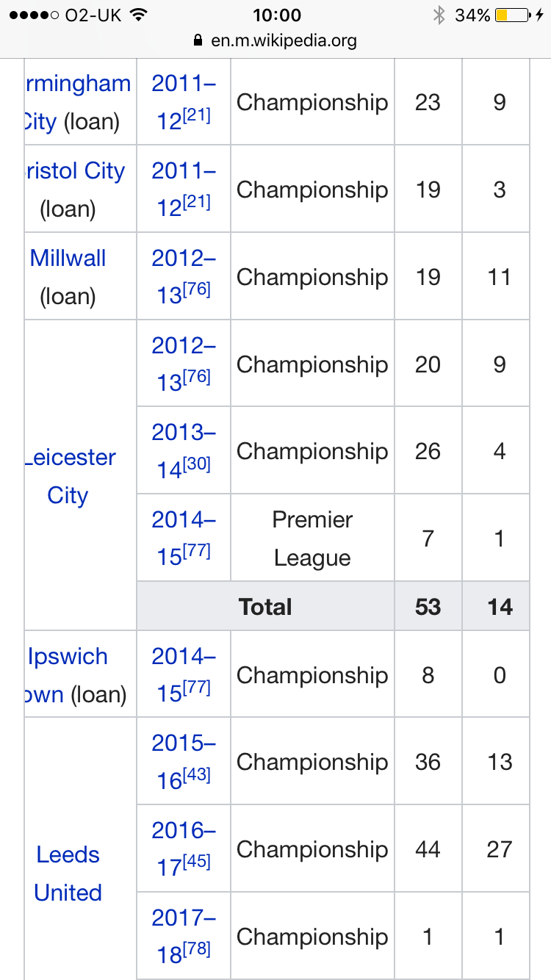The width and height of the screenshot is (551, 980).
Task: Tap the Bluetooth icon in status bar
Action: click(x=439, y=15)
